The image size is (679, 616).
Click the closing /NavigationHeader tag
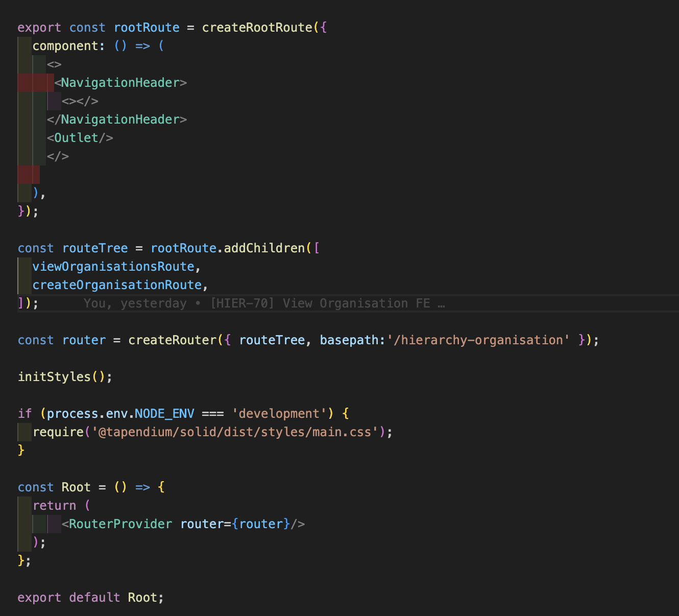(x=117, y=120)
